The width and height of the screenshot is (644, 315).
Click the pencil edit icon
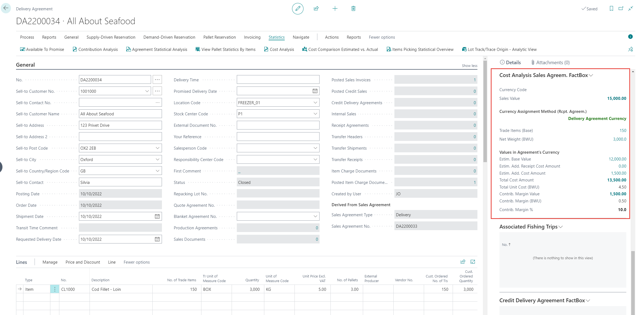(x=298, y=9)
